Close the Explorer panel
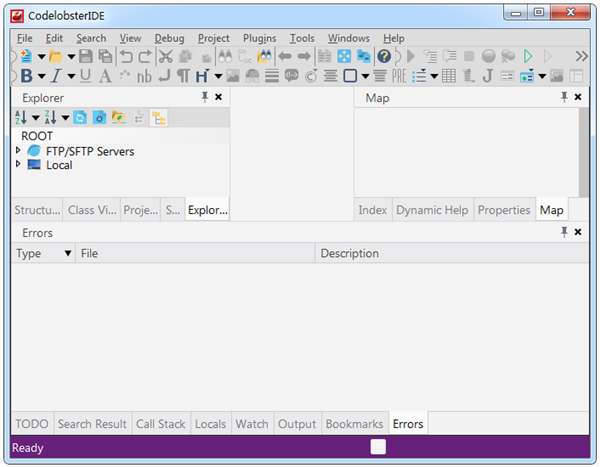Screen dimensions: 600x467 tap(218, 97)
